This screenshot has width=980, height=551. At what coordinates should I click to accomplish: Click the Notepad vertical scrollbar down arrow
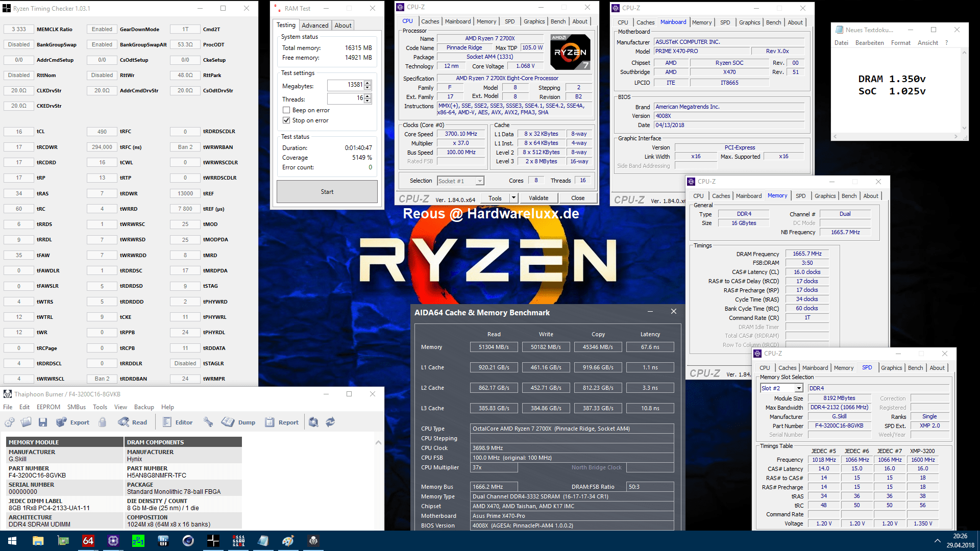(x=964, y=128)
